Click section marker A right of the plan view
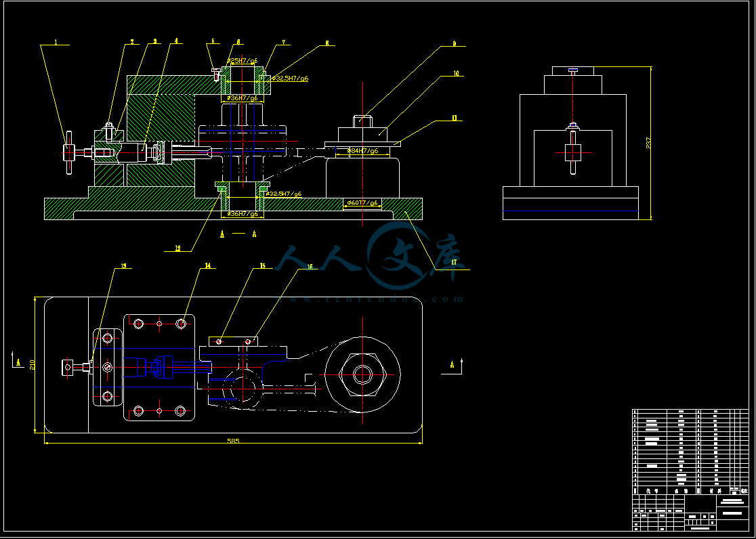 point(453,364)
